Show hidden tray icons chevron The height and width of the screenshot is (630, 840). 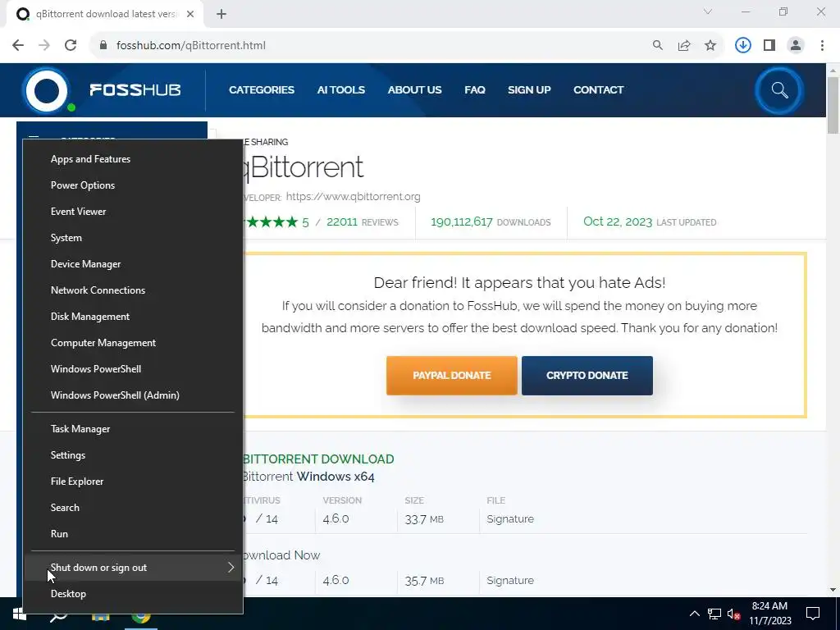pyautogui.click(x=694, y=614)
